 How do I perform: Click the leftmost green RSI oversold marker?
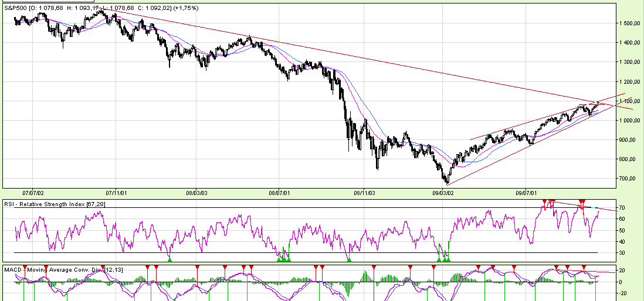click(x=170, y=259)
